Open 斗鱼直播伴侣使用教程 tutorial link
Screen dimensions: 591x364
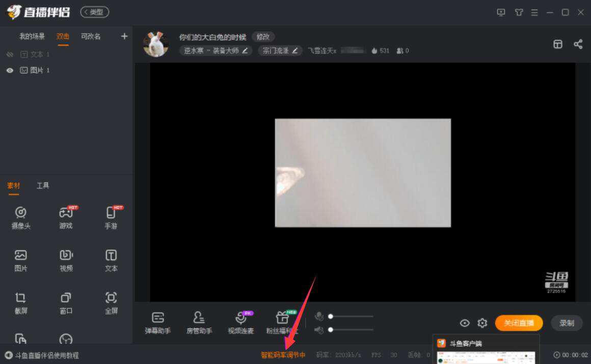42,355
